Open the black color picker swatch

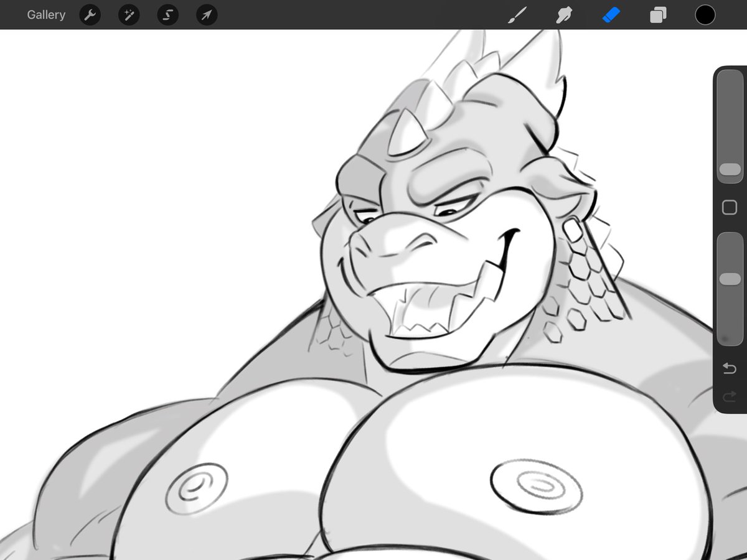click(705, 15)
